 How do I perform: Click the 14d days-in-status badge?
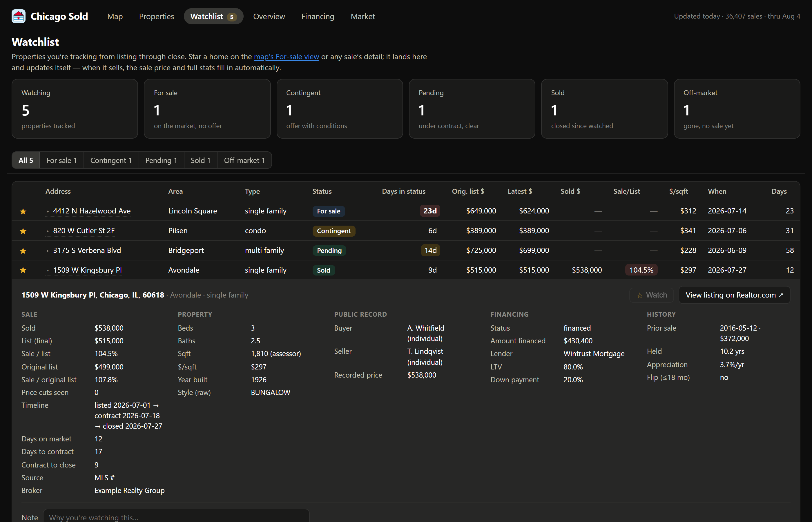click(430, 250)
